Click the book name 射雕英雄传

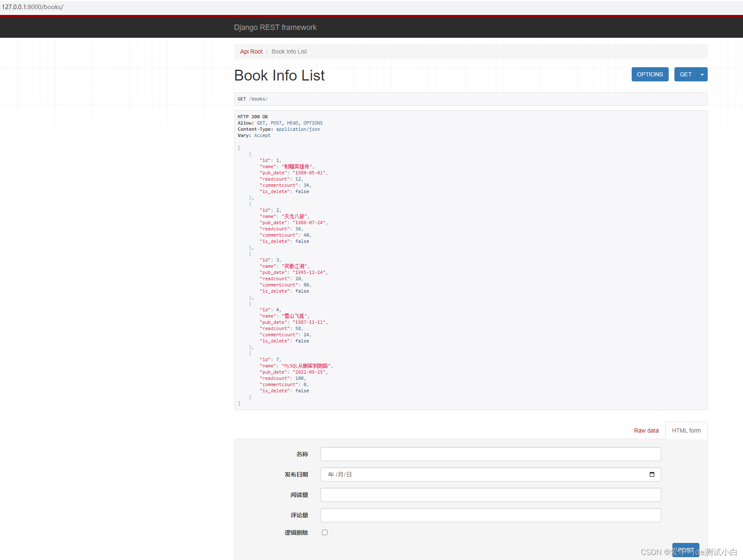[x=297, y=166]
